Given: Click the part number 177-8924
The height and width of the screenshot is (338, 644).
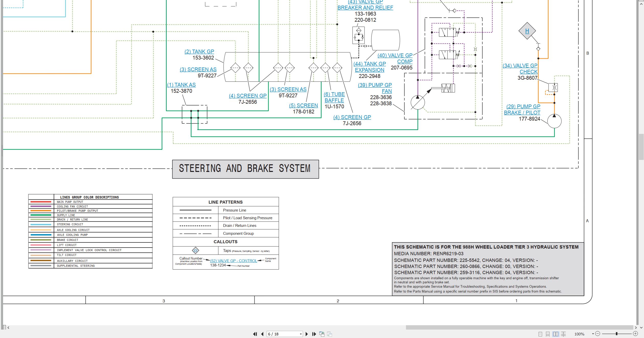Looking at the screenshot, I should [529, 119].
